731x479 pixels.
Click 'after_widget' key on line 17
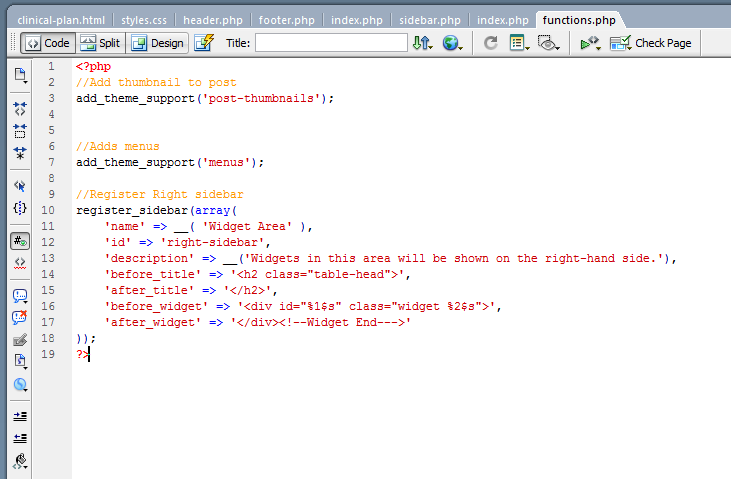point(153,322)
